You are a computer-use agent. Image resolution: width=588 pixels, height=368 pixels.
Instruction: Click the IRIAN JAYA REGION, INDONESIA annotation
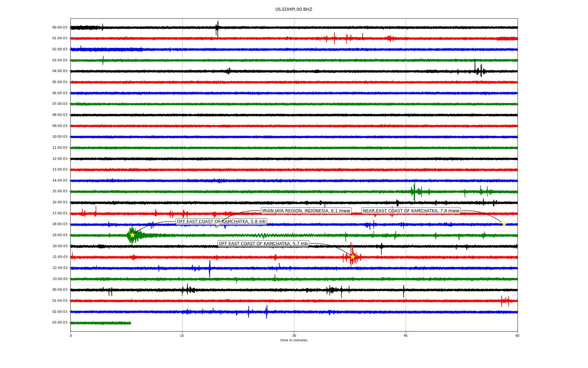point(306,211)
